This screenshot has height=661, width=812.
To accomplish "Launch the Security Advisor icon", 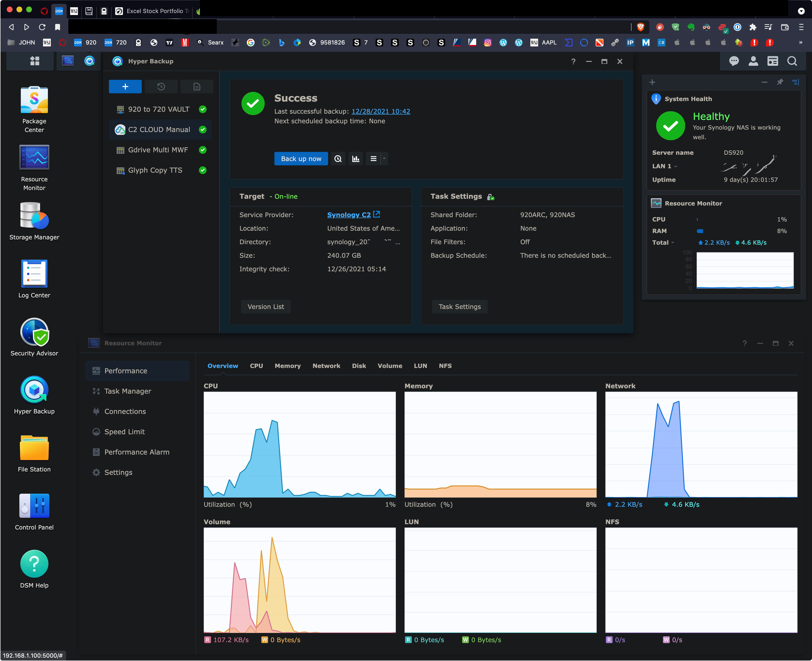I will (x=34, y=332).
